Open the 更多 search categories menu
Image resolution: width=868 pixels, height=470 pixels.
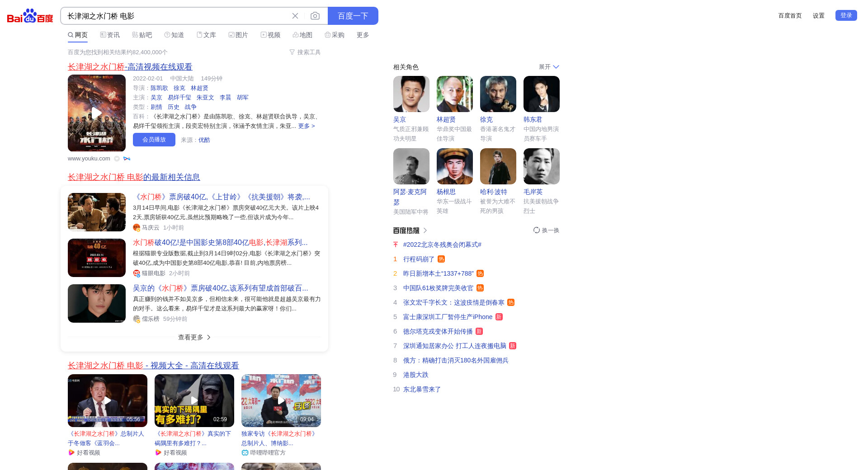pyautogui.click(x=363, y=35)
